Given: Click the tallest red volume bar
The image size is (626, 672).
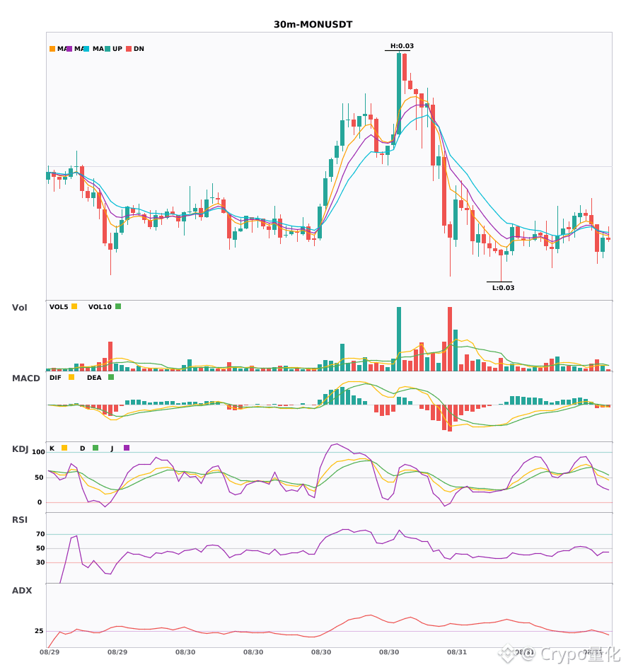Looking at the screenshot, I should coord(450,339).
